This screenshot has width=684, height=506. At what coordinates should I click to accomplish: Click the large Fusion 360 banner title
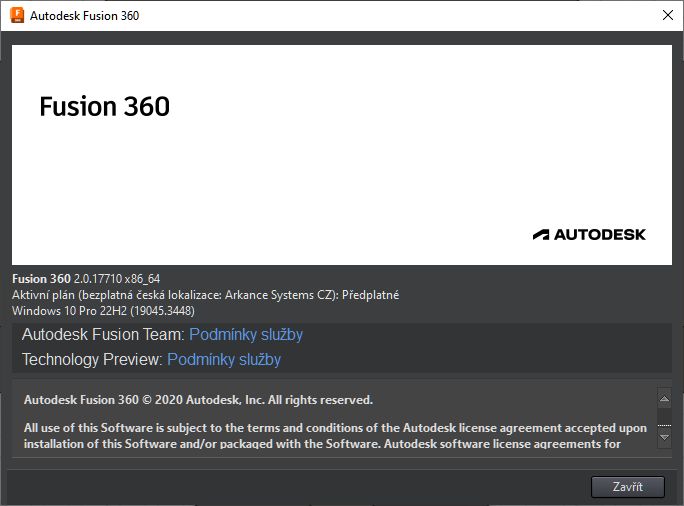(105, 107)
